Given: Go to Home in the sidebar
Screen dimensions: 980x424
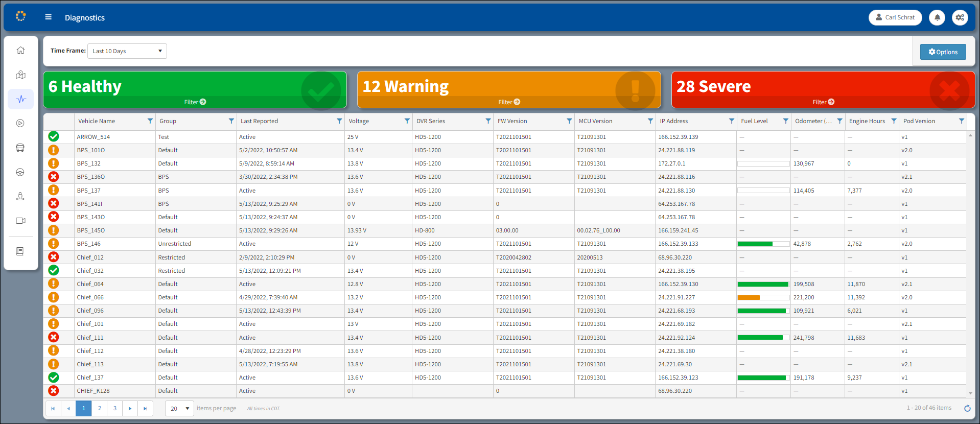Looking at the screenshot, I should [x=20, y=50].
